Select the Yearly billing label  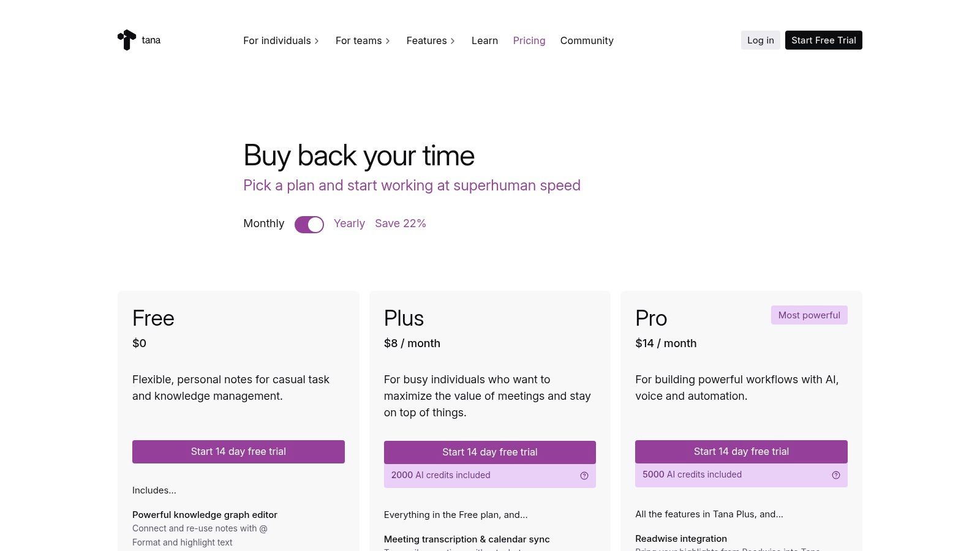click(x=349, y=223)
